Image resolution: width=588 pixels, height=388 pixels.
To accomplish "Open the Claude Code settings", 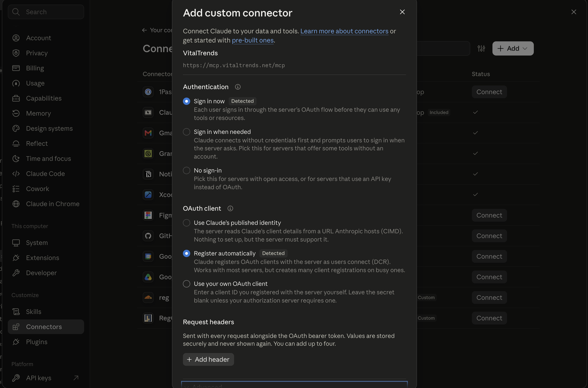I will coord(46,174).
